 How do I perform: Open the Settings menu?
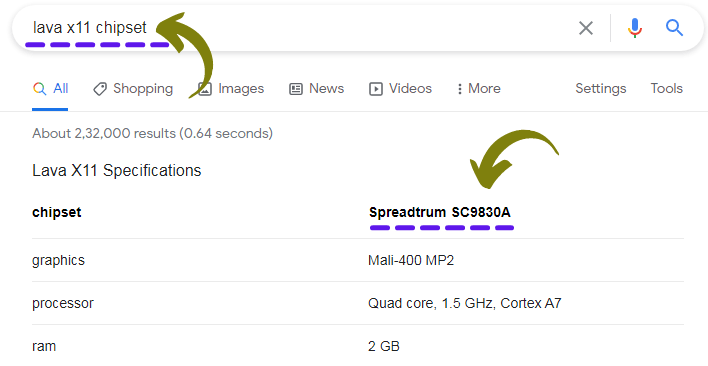tap(601, 88)
